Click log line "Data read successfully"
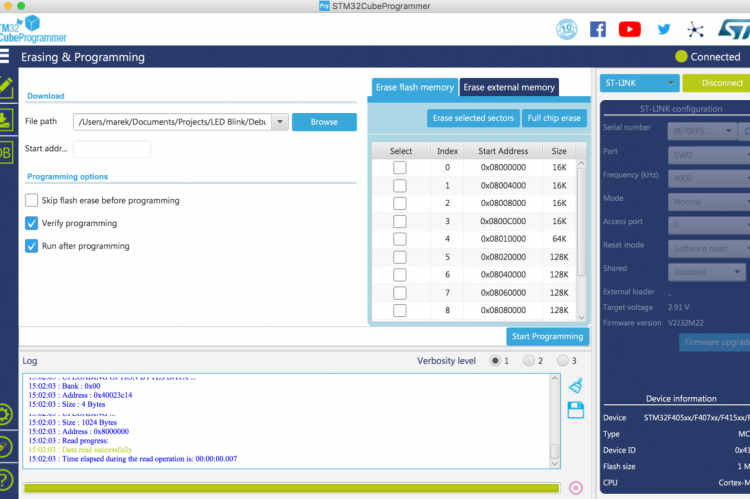The height and width of the screenshot is (499, 750). tap(97, 450)
